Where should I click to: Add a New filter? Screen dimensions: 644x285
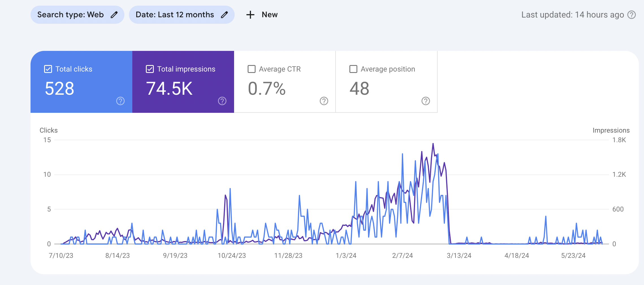pyautogui.click(x=262, y=15)
